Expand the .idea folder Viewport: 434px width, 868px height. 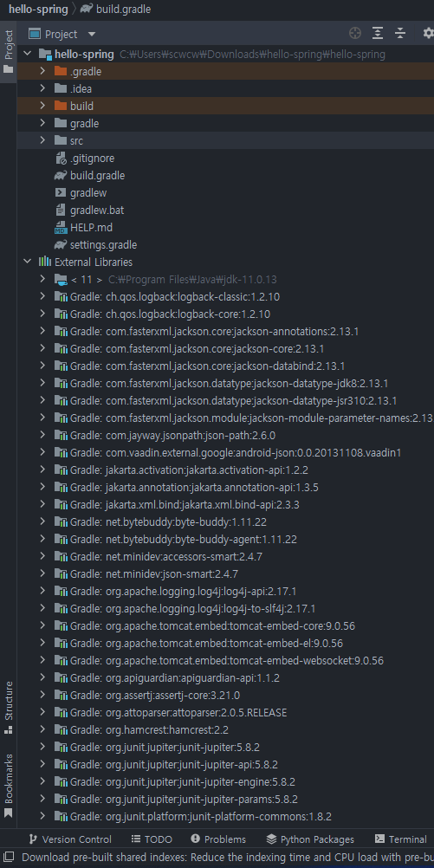[x=42, y=88]
